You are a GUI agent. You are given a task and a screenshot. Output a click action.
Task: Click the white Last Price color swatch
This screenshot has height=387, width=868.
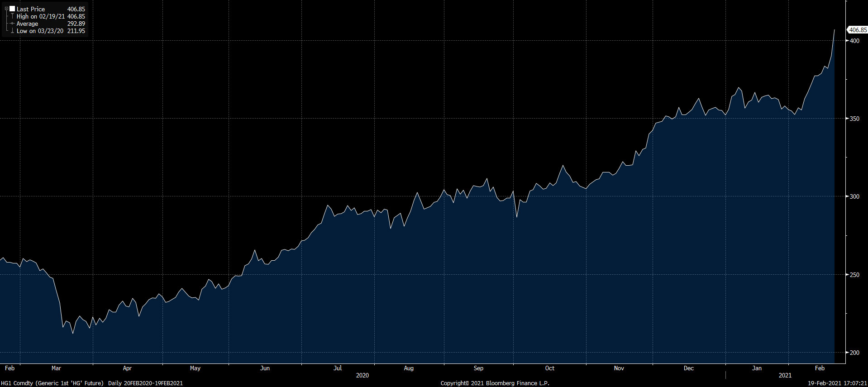click(x=12, y=9)
